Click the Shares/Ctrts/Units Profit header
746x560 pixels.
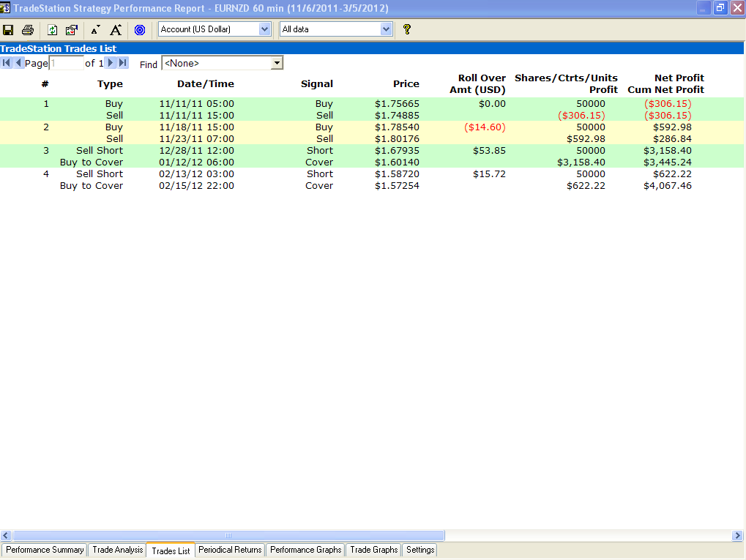pyautogui.click(x=566, y=83)
